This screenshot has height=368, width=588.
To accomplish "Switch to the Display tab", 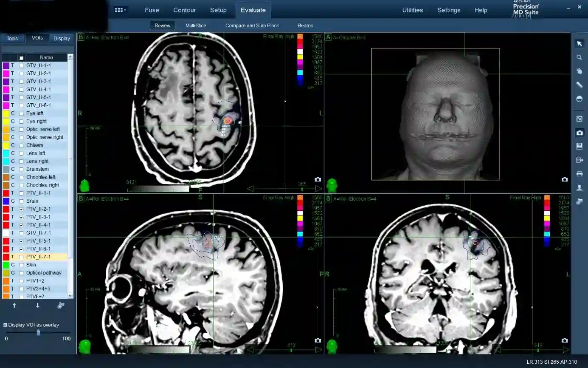I will click(62, 38).
